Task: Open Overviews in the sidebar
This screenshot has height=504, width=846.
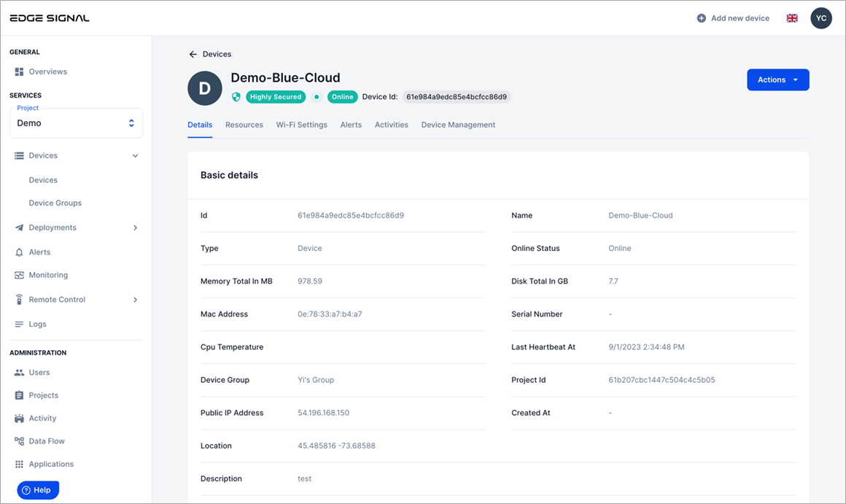Action: [x=48, y=71]
